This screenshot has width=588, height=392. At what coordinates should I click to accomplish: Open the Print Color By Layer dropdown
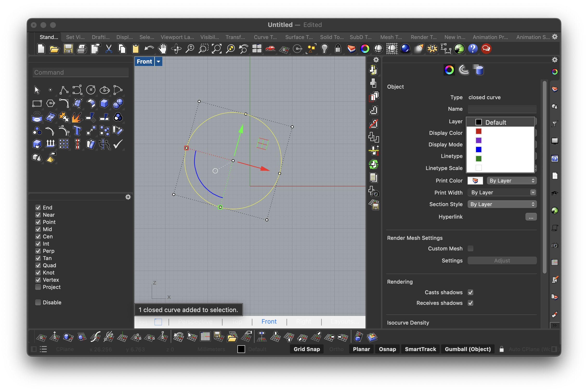511,181
